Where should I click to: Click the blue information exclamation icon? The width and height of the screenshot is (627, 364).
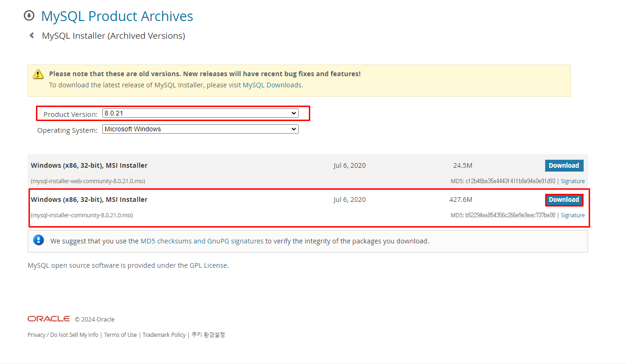38,240
